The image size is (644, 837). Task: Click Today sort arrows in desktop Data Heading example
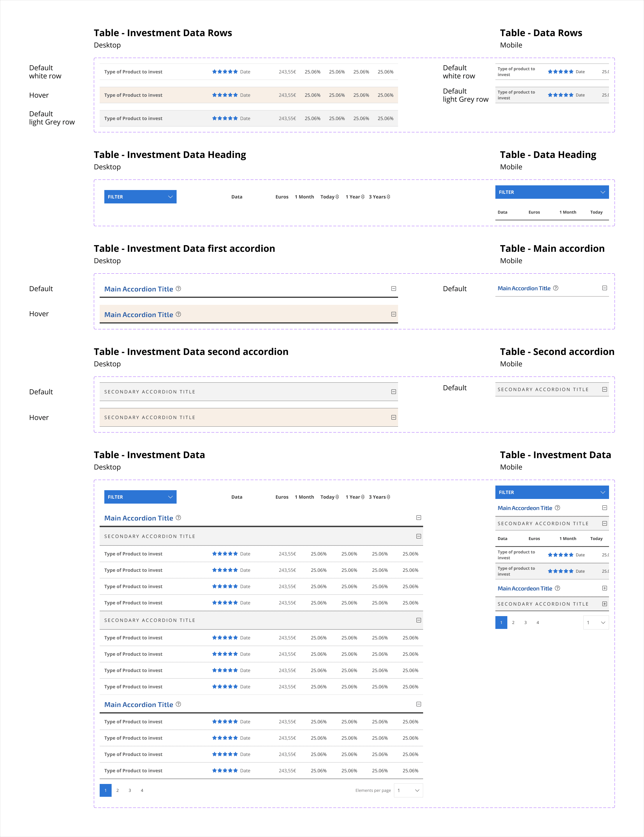tap(337, 197)
